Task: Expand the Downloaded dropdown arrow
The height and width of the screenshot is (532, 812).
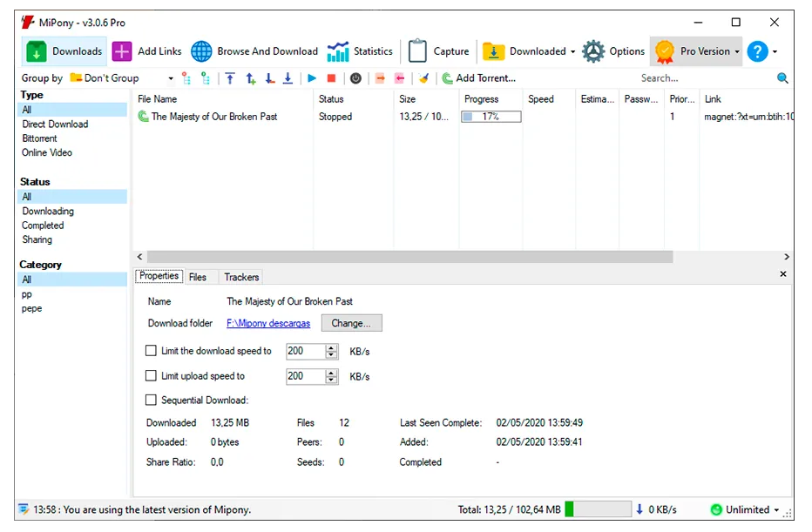Action: (x=572, y=51)
